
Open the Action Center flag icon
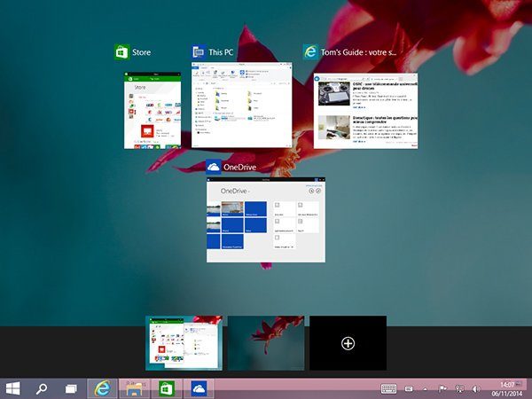pos(442,388)
